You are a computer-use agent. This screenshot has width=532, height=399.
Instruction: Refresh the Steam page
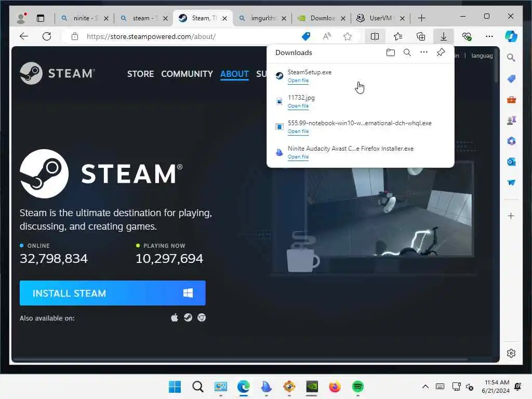tap(47, 36)
